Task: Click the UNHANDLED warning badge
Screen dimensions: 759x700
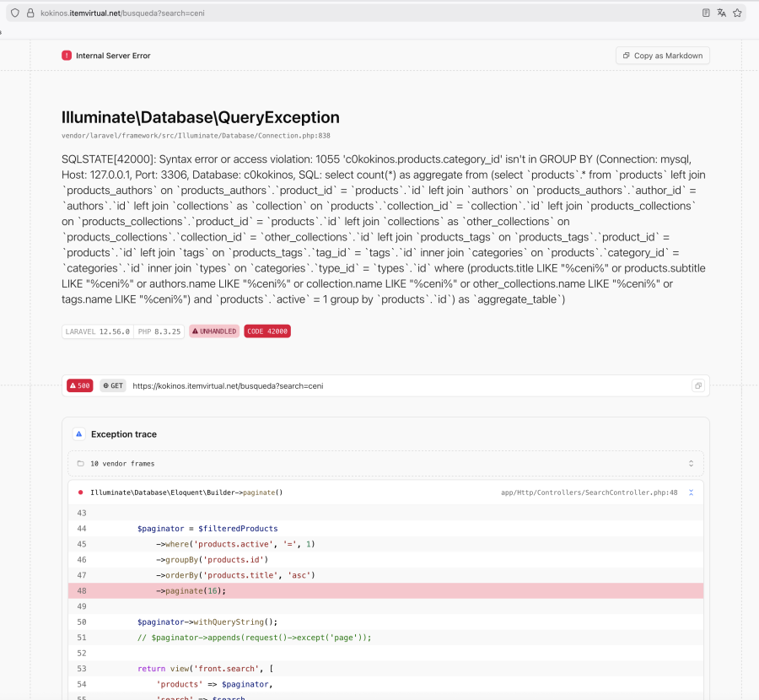Action: 214,331
